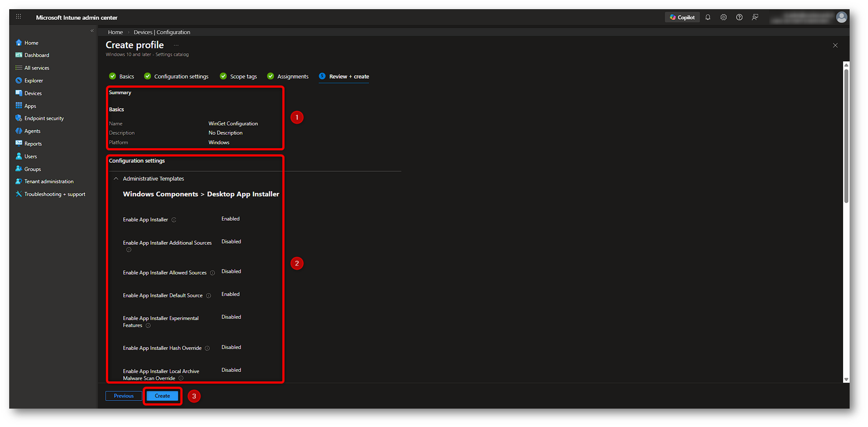
Task: Open the help question mark icon
Action: pyautogui.click(x=739, y=18)
